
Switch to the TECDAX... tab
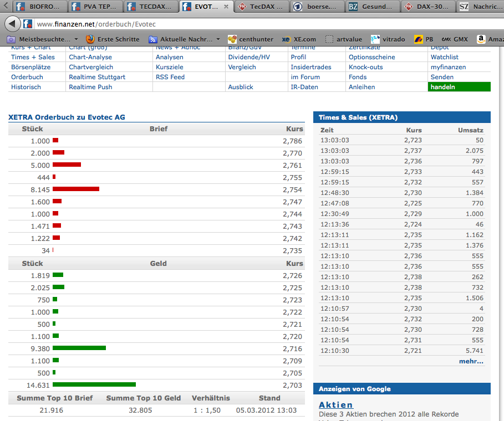coord(150,7)
